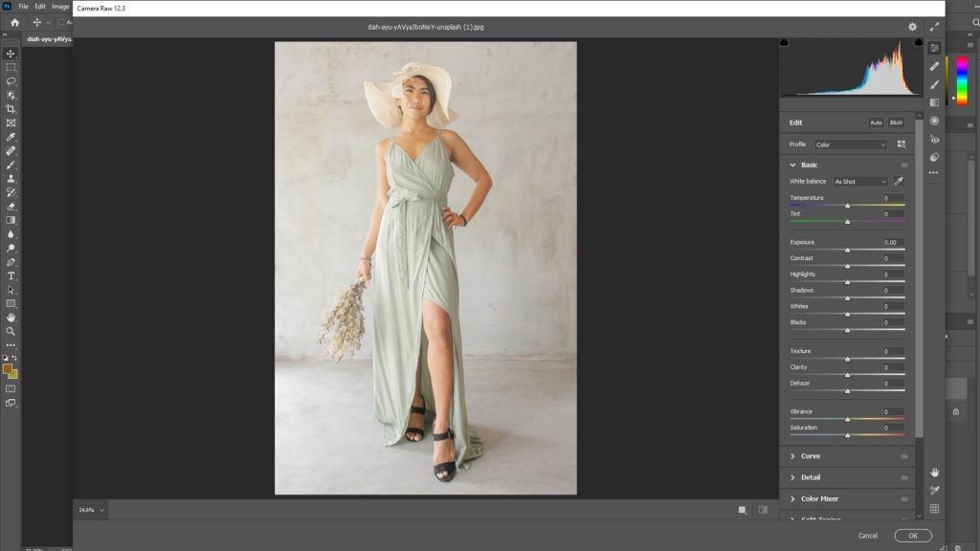Adjust the Temperature slider
The width and height of the screenshot is (980, 551).
848,206
